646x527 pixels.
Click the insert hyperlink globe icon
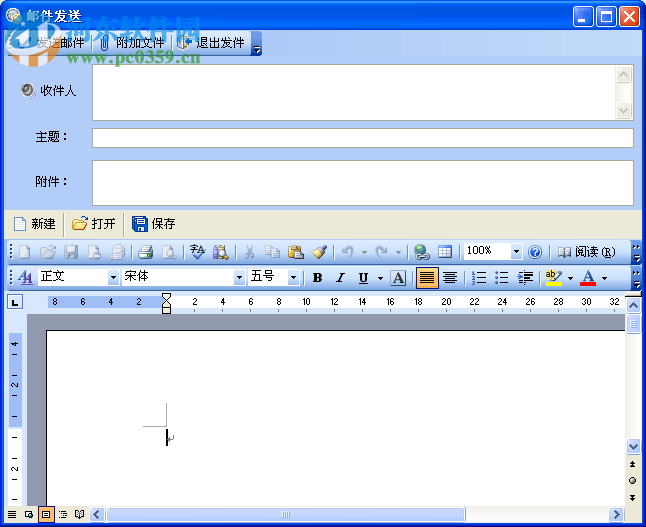pos(421,252)
